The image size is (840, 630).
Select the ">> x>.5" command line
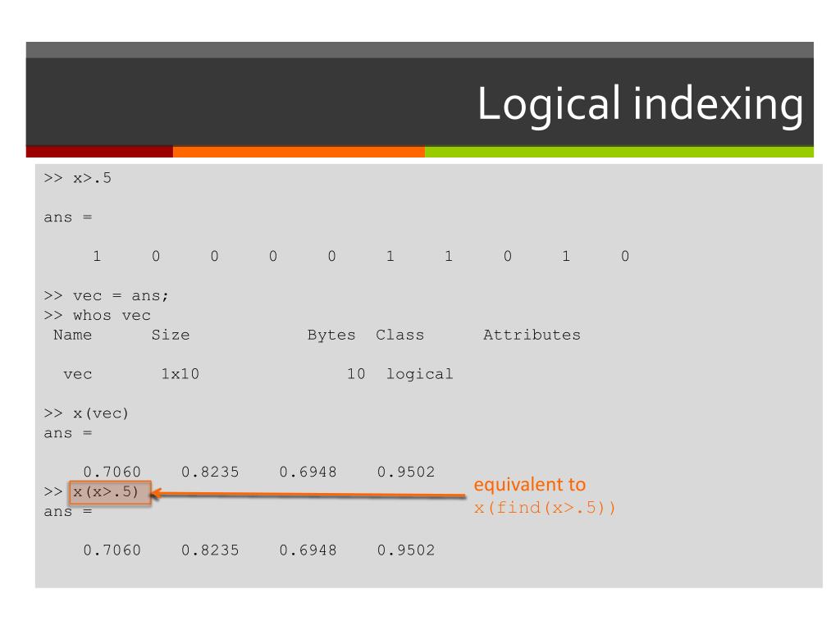click(x=78, y=178)
